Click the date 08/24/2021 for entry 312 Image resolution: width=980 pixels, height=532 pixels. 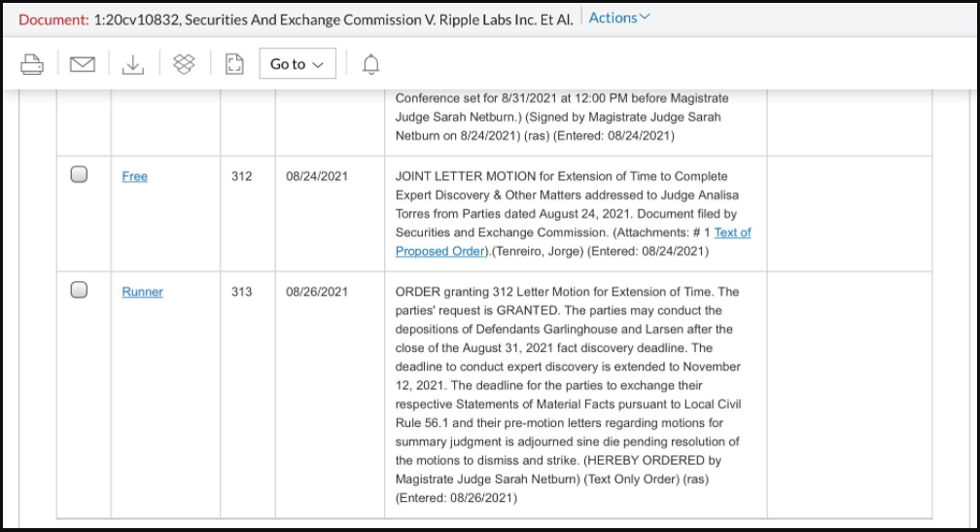click(317, 176)
